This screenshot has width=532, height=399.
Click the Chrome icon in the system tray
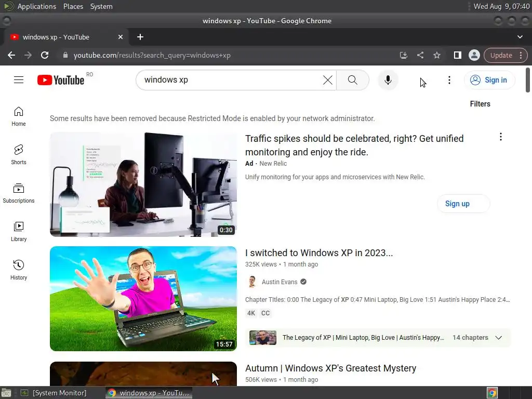pyautogui.click(x=492, y=393)
